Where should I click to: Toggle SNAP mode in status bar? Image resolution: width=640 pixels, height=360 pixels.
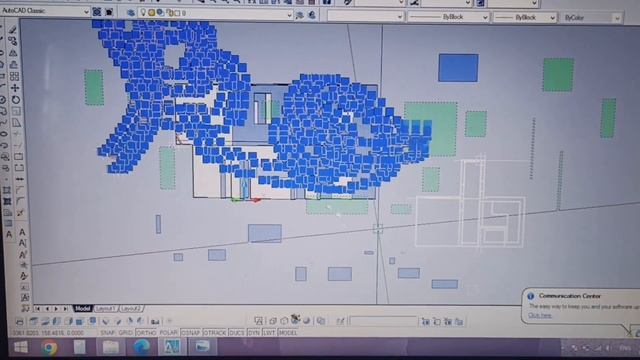(108, 333)
